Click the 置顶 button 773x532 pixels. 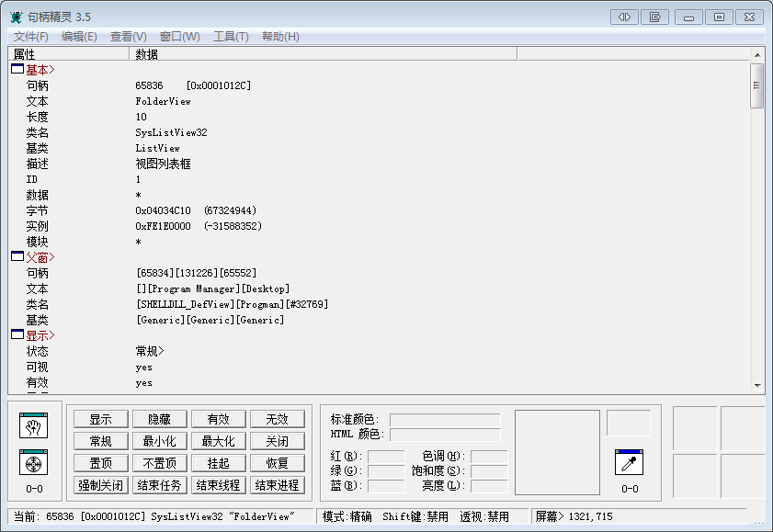(x=101, y=463)
